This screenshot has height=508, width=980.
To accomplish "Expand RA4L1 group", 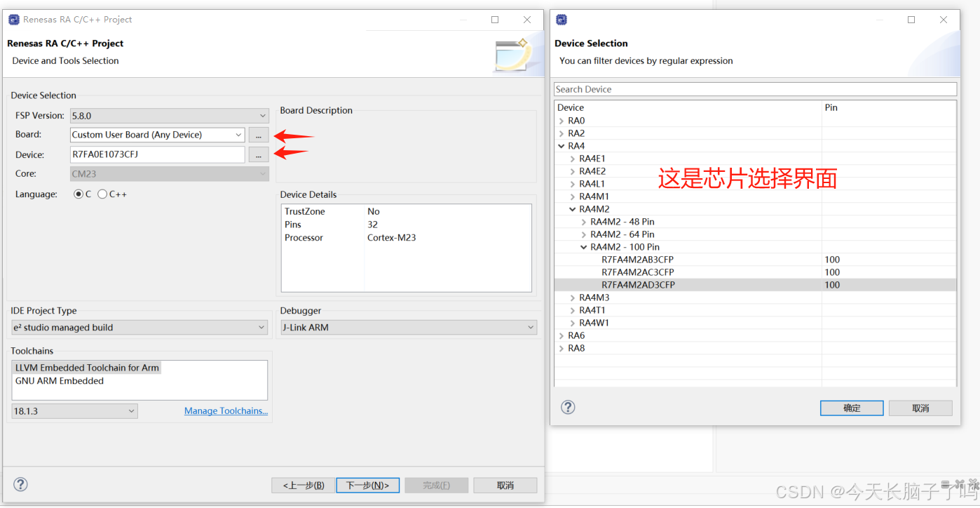I will click(573, 184).
